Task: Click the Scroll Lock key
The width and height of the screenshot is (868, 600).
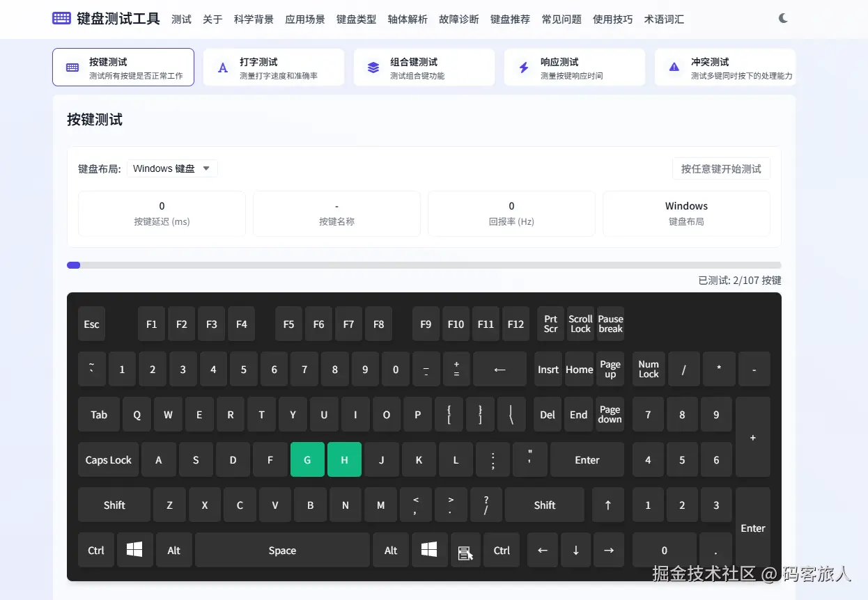Action: point(580,324)
